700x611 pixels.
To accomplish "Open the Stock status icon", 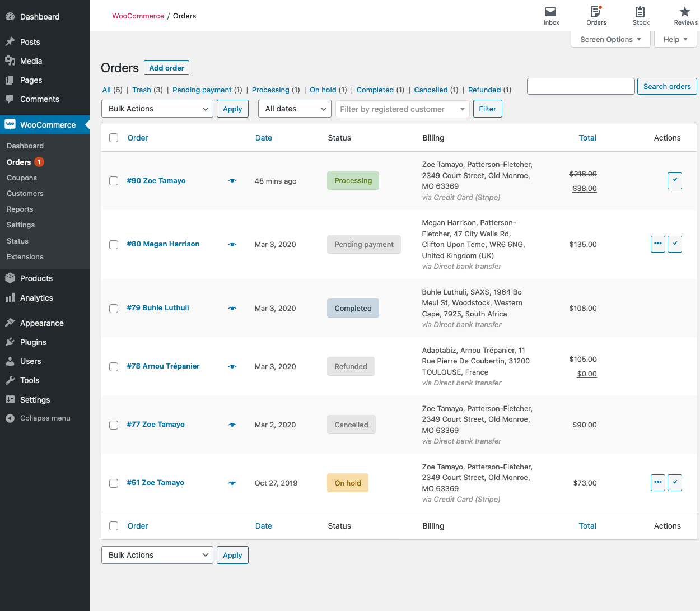I will [640, 13].
